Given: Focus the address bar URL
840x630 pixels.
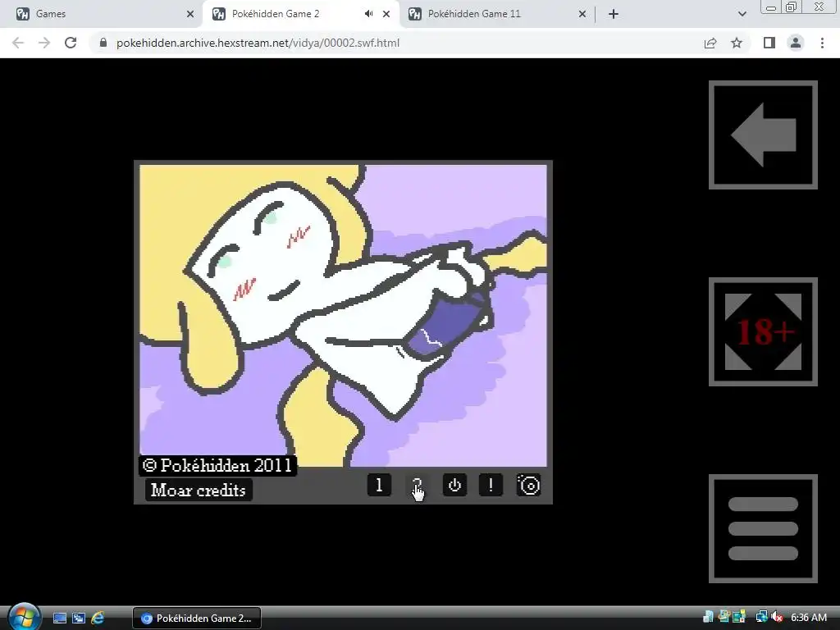Looking at the screenshot, I should (x=258, y=43).
